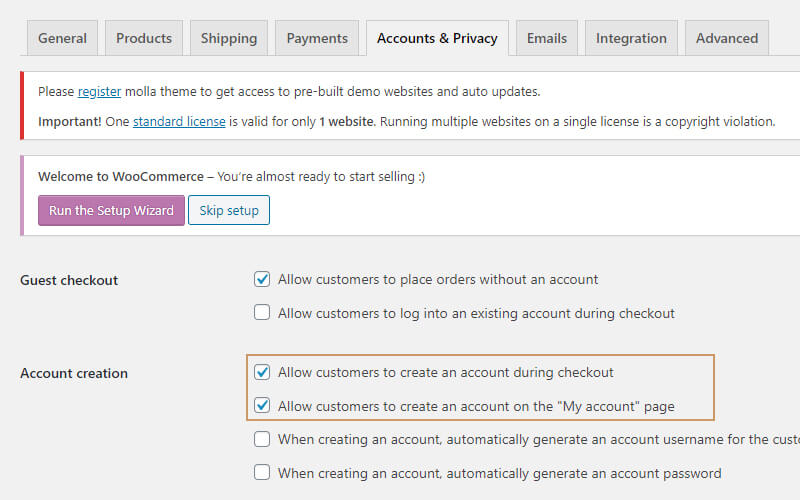
Task: Click the "Account creation" section heading
Action: [x=74, y=373]
